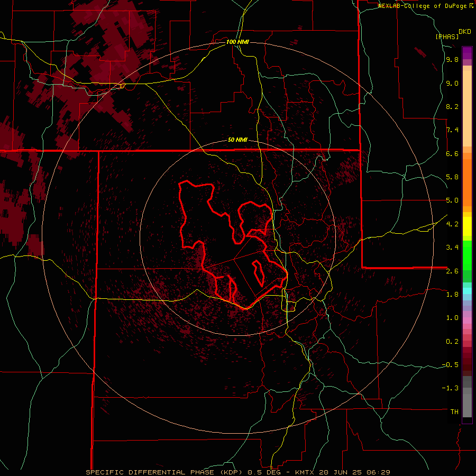Click the 5.0 scale value
Image resolution: width=476 pixels, height=476 pixels.
coord(452,200)
